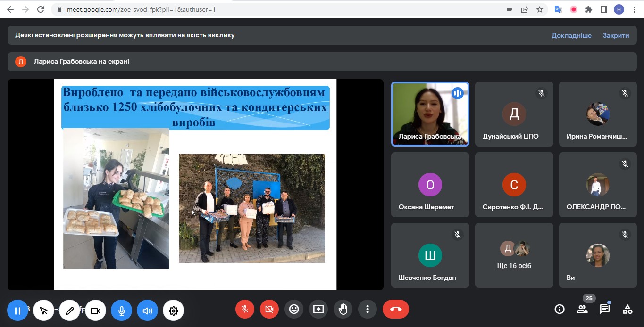Select the pen annotation tool
The image size is (644, 327).
[x=70, y=311]
